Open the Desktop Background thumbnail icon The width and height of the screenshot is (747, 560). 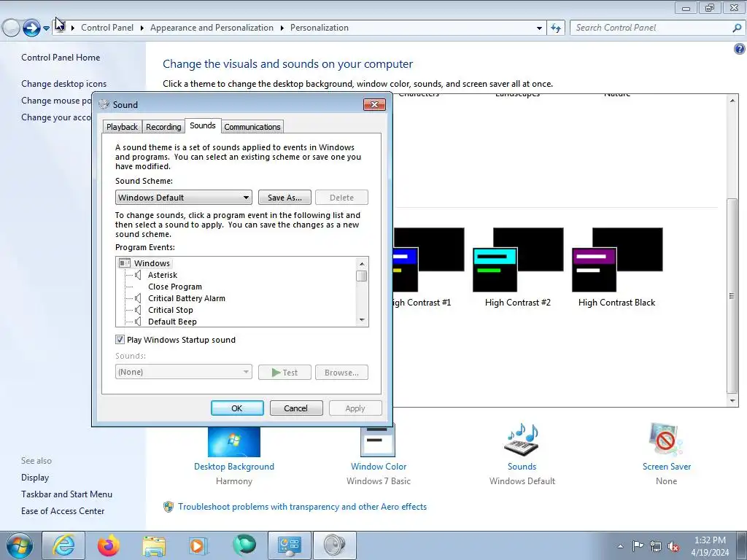click(234, 442)
